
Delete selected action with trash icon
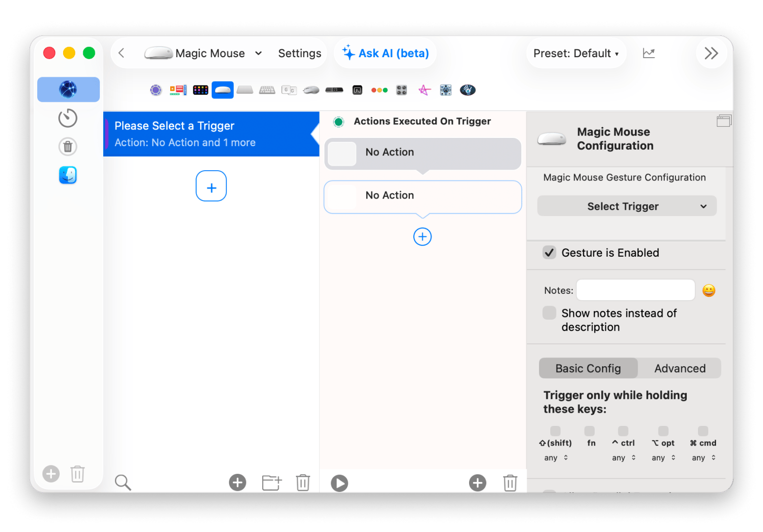click(510, 483)
